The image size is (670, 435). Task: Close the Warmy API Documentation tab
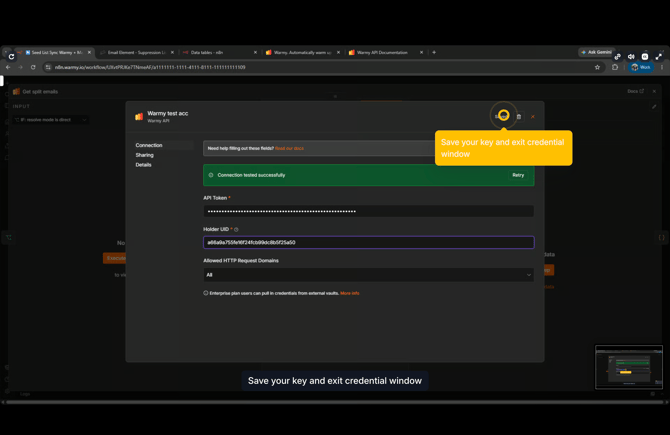click(421, 52)
